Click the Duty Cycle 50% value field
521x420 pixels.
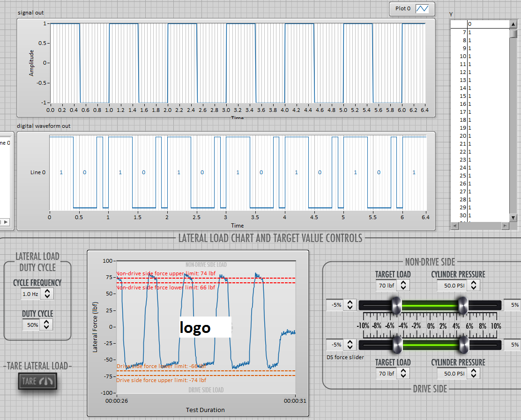point(32,324)
